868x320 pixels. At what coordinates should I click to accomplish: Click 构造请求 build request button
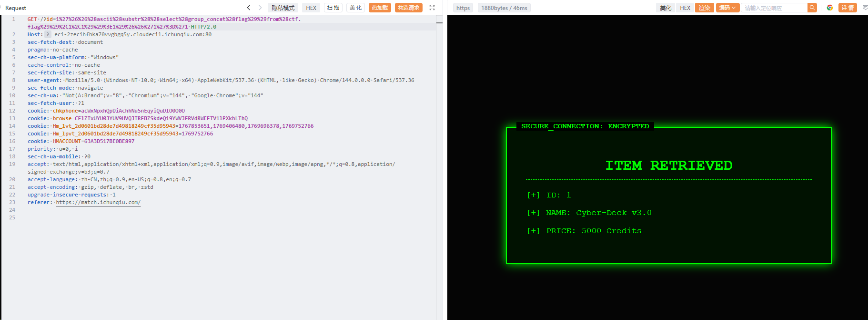408,8
